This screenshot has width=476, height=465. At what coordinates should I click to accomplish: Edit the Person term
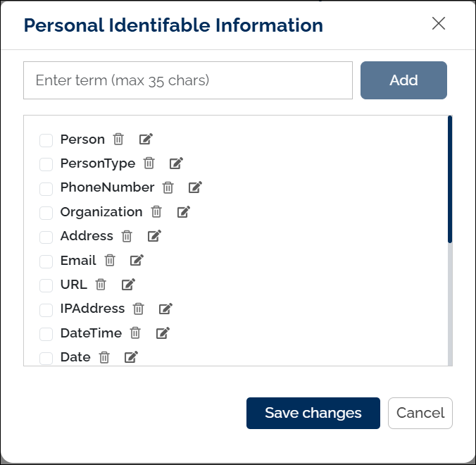146,139
